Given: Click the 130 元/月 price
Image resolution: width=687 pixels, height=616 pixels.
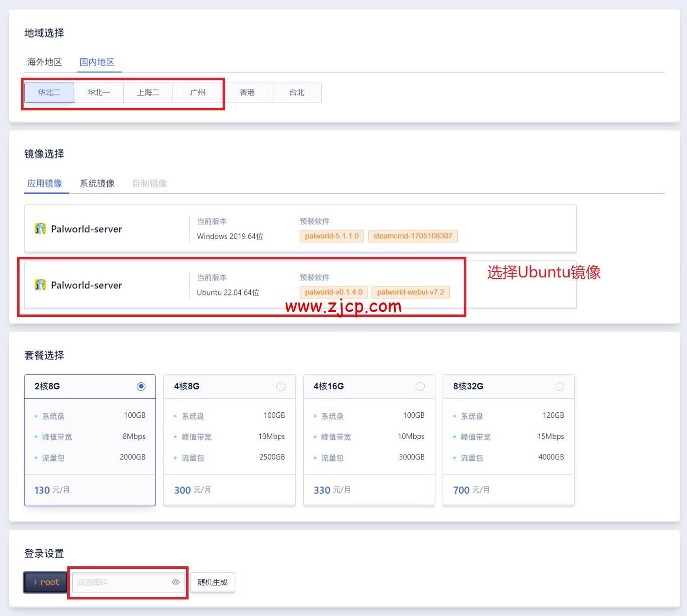Looking at the screenshot, I should [52, 490].
